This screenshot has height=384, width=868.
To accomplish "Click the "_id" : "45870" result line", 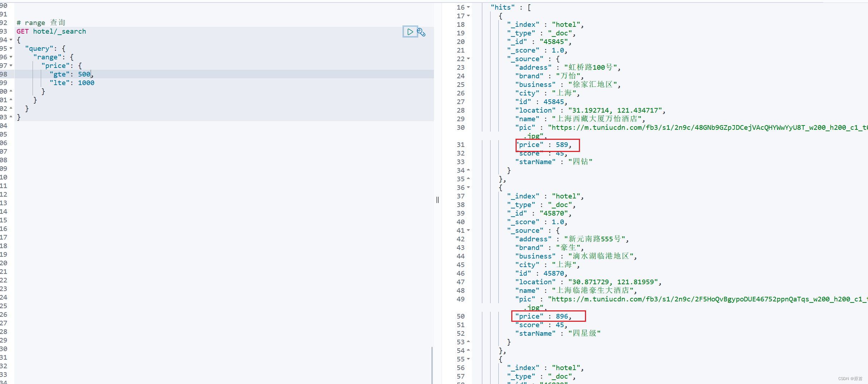I will point(539,213).
